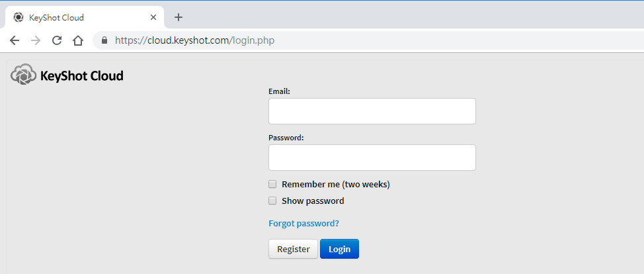Viewport: 644px width, 274px height.
Task: Open a new tab with plus icon
Action: click(179, 17)
